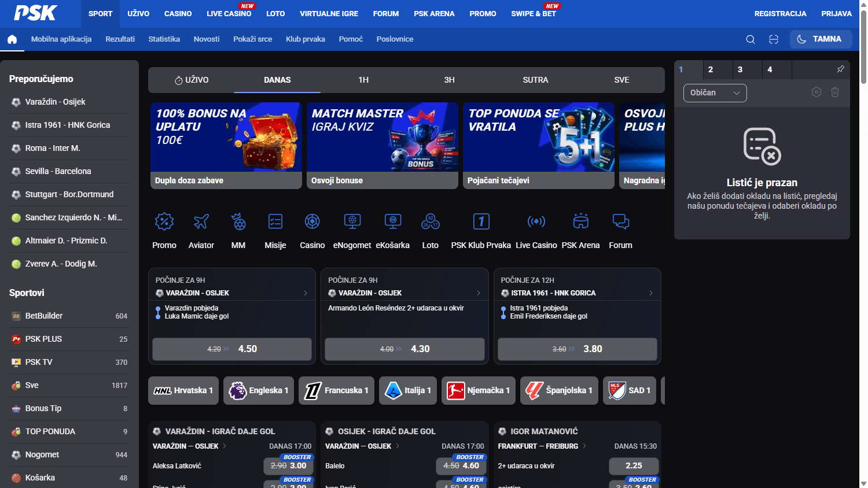Add the 2.25 odds for 2+ udaraca u okvir
Image resolution: width=868 pixels, height=488 pixels.
[x=634, y=465]
